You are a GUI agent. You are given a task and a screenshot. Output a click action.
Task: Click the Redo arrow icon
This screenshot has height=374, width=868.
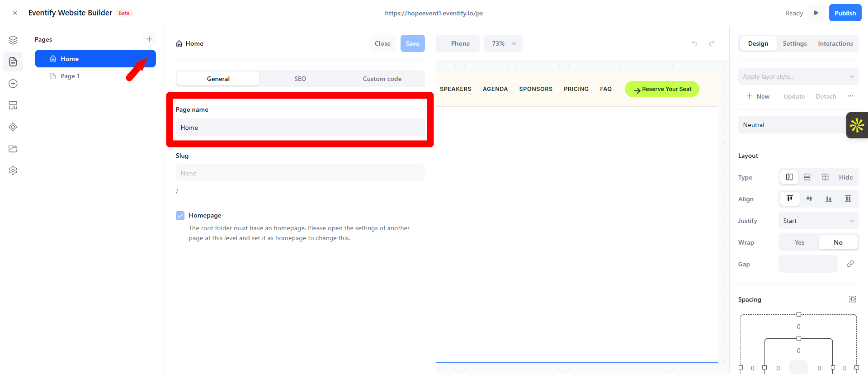click(712, 43)
